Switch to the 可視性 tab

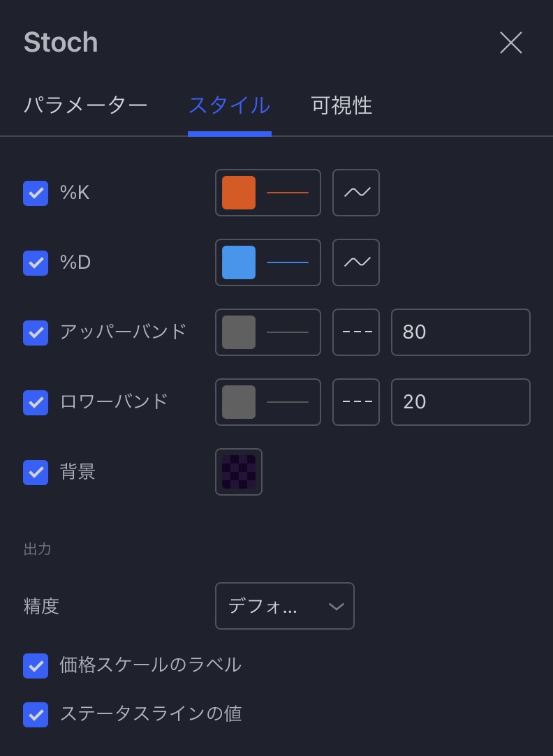[341, 106]
